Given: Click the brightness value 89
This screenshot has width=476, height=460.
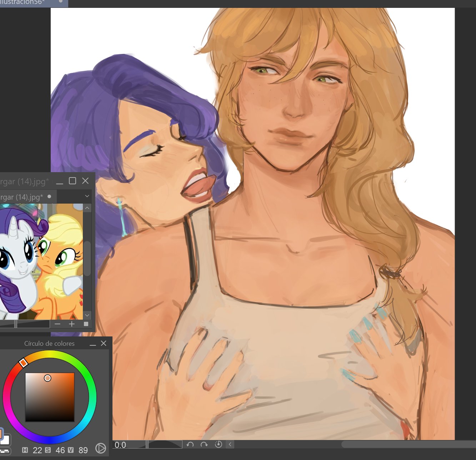Looking at the screenshot, I should pyautogui.click(x=83, y=450).
